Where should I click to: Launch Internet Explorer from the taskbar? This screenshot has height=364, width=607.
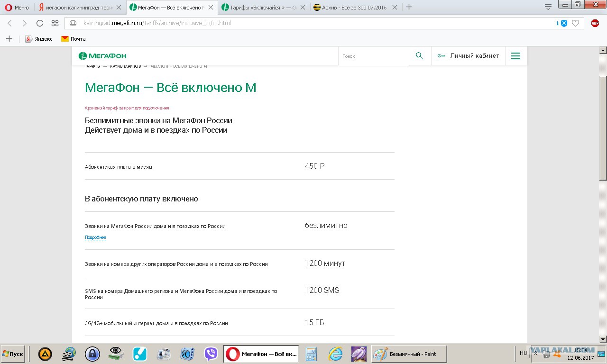[335, 354]
